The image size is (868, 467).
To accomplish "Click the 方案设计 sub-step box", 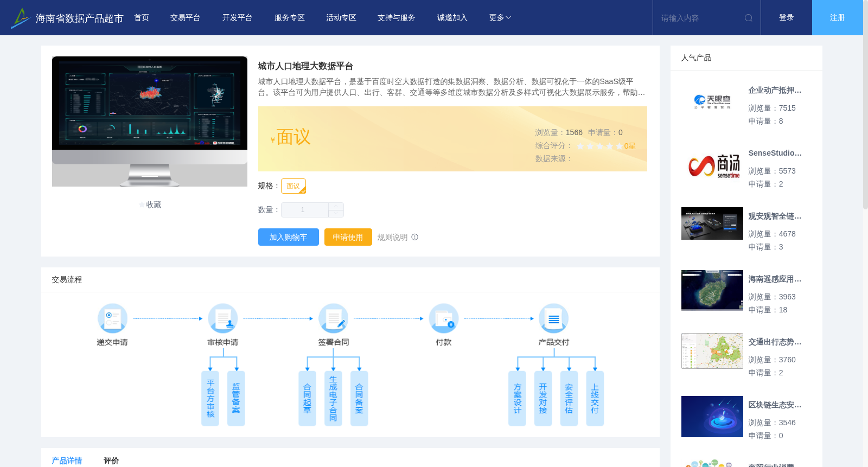I will click(x=517, y=399).
